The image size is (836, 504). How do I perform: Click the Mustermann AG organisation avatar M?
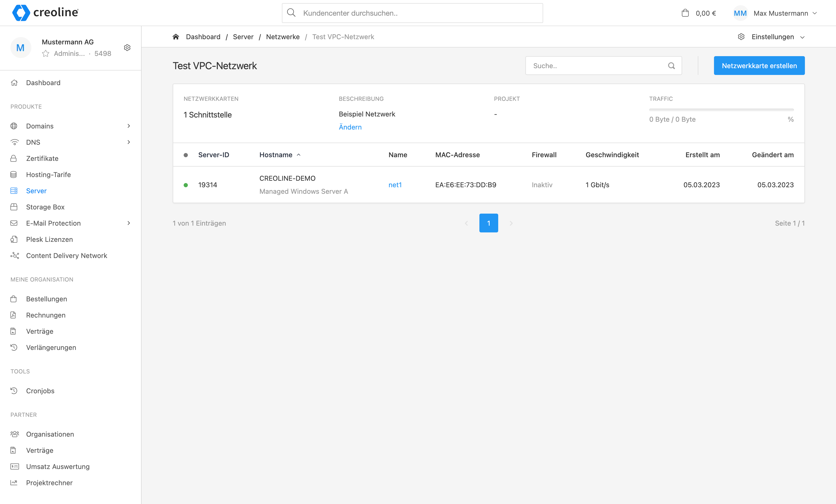(20, 48)
